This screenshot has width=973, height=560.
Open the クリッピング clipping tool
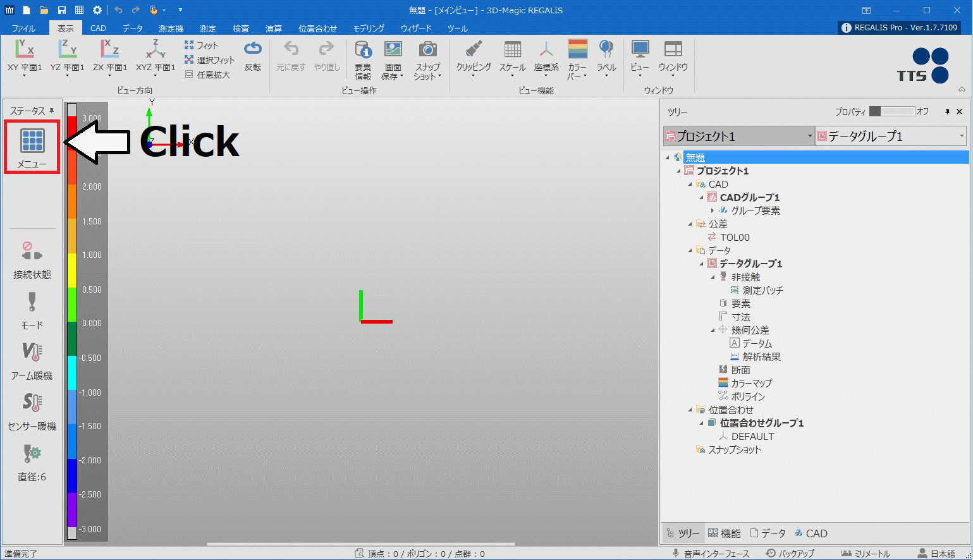(474, 59)
